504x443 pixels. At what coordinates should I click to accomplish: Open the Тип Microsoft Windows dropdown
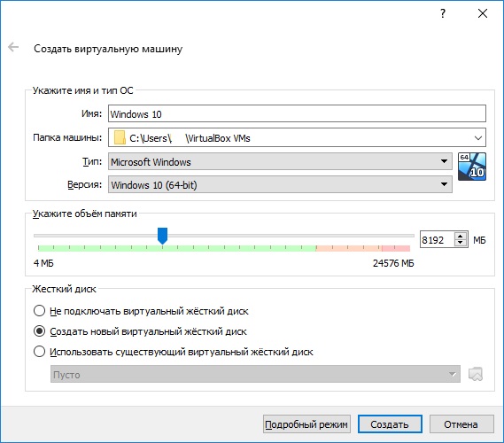pos(280,161)
